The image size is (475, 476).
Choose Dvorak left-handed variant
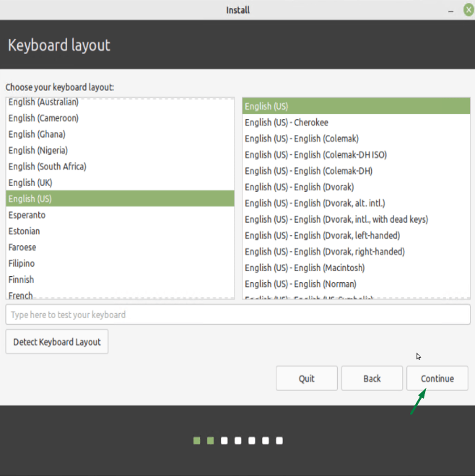[x=322, y=235]
